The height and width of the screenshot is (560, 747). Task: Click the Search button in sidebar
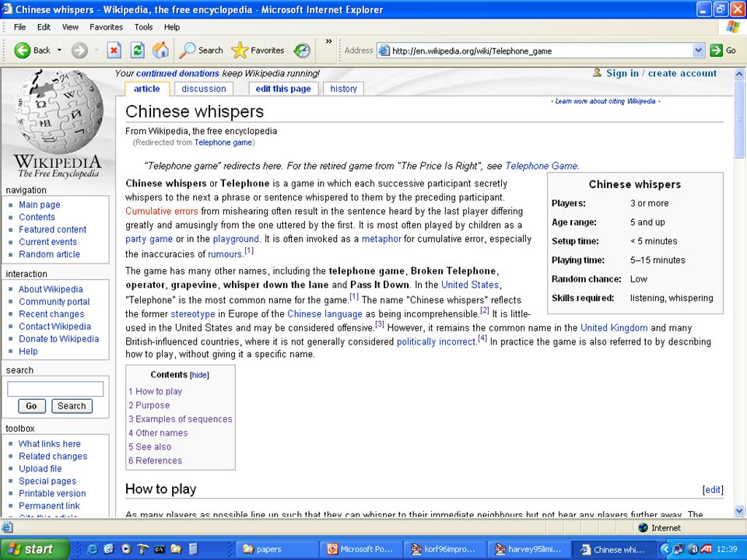72,406
